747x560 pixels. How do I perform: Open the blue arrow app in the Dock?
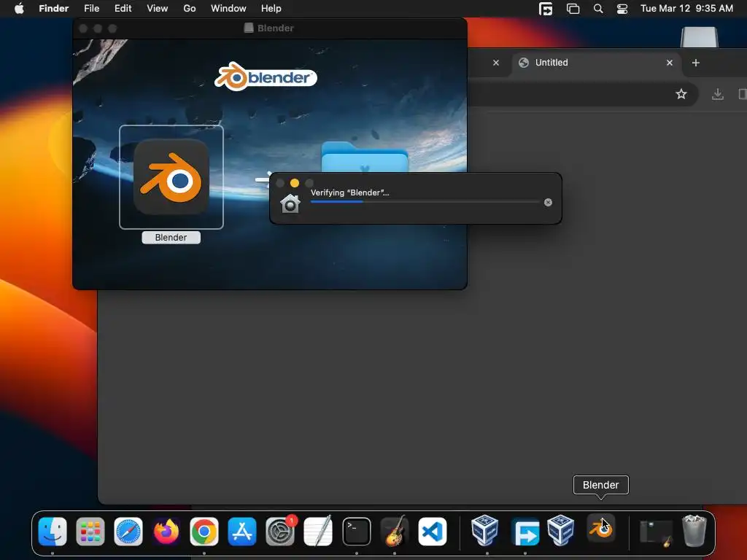point(525,532)
